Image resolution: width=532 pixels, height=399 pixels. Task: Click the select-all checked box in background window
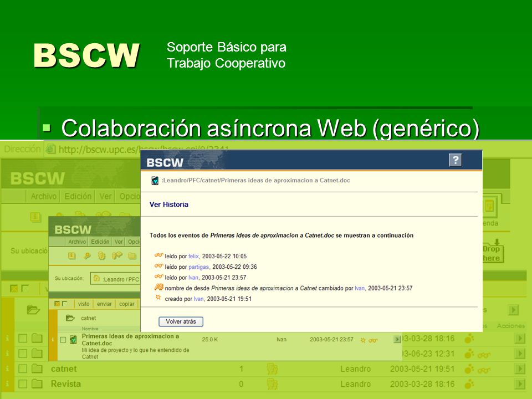[14, 289]
